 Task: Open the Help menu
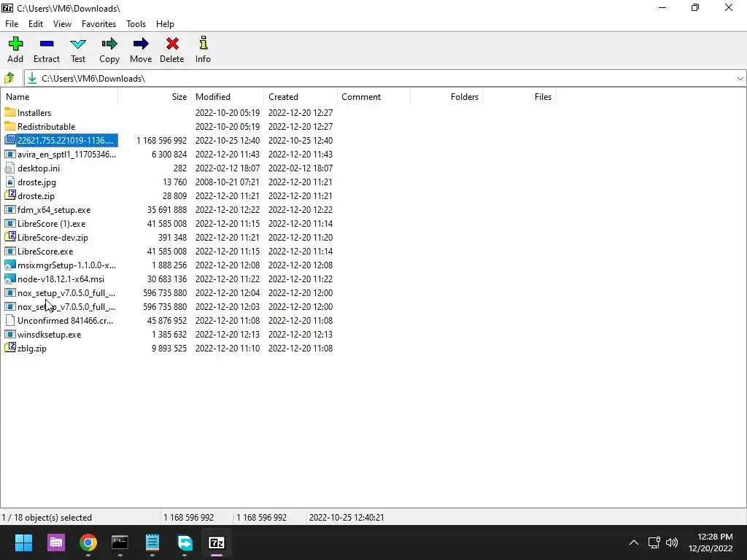coord(165,24)
